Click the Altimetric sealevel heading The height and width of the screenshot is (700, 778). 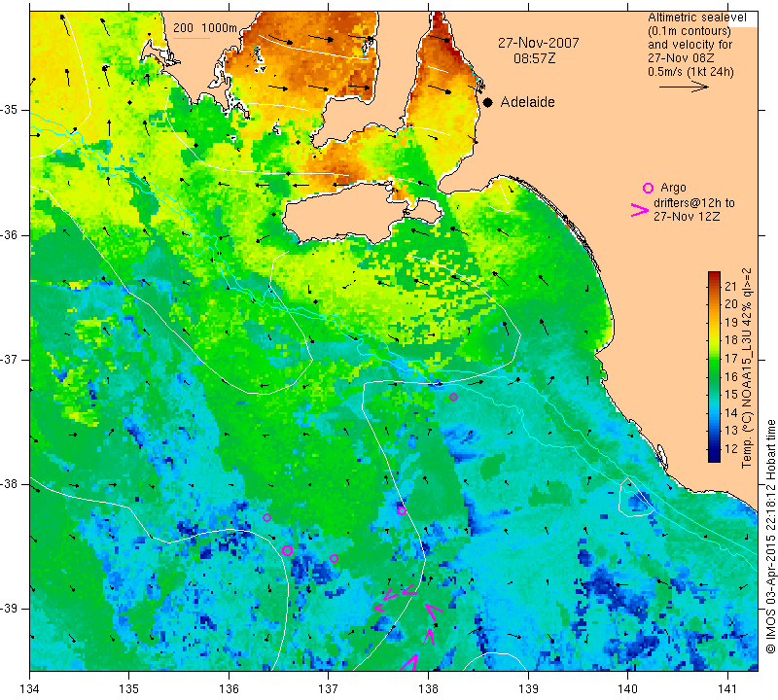(x=697, y=17)
